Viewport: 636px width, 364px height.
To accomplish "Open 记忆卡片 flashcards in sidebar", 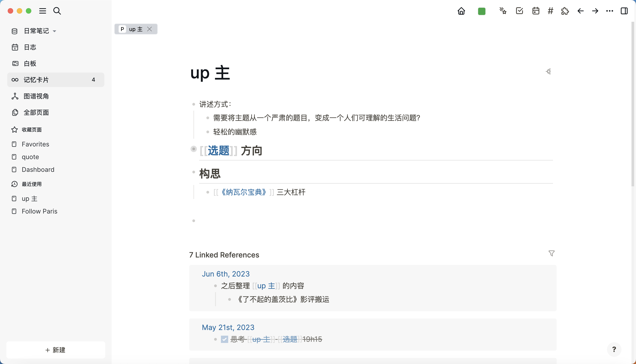I will point(56,80).
